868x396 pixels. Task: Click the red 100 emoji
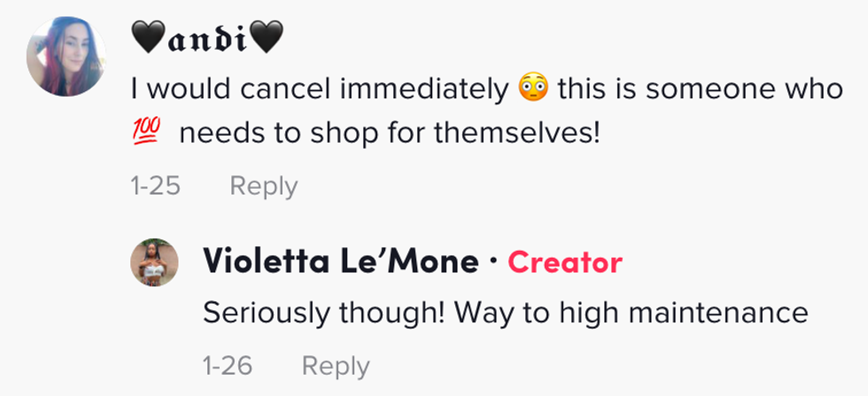click(144, 134)
